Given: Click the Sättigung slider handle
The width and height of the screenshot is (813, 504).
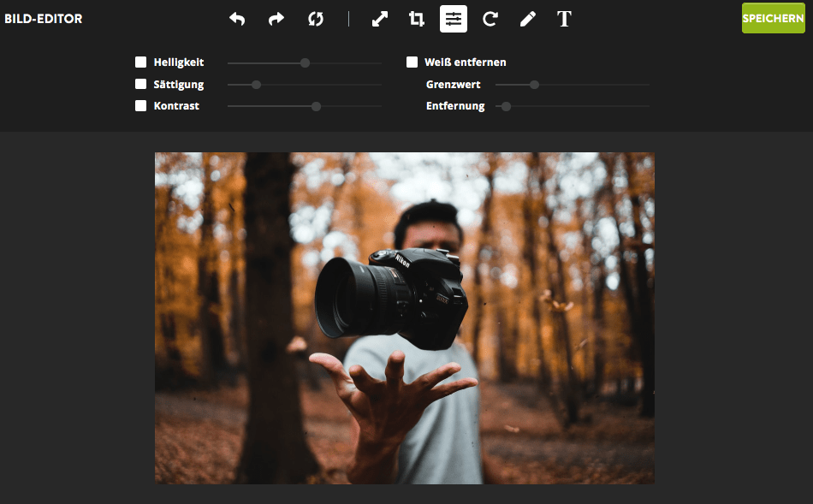Looking at the screenshot, I should (x=256, y=85).
